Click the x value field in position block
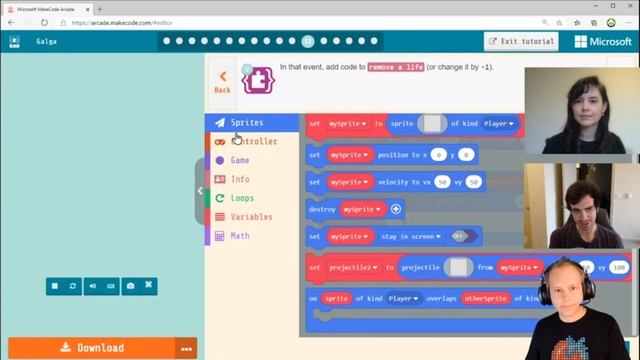 (x=439, y=155)
